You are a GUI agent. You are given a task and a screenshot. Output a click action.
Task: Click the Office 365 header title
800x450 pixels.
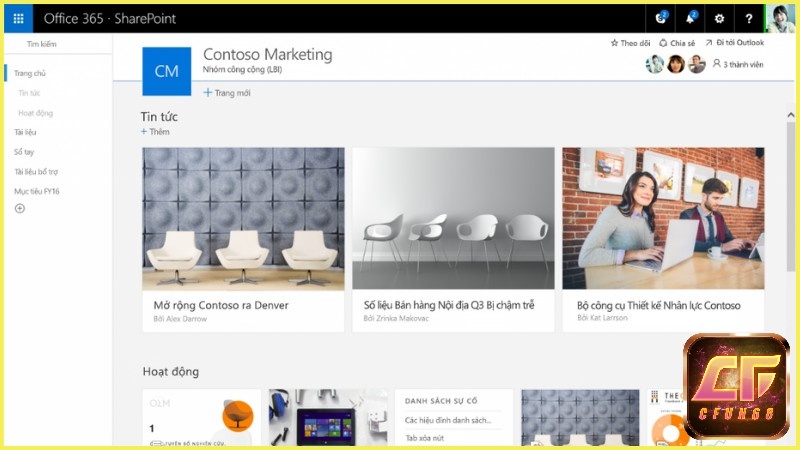[x=73, y=19]
